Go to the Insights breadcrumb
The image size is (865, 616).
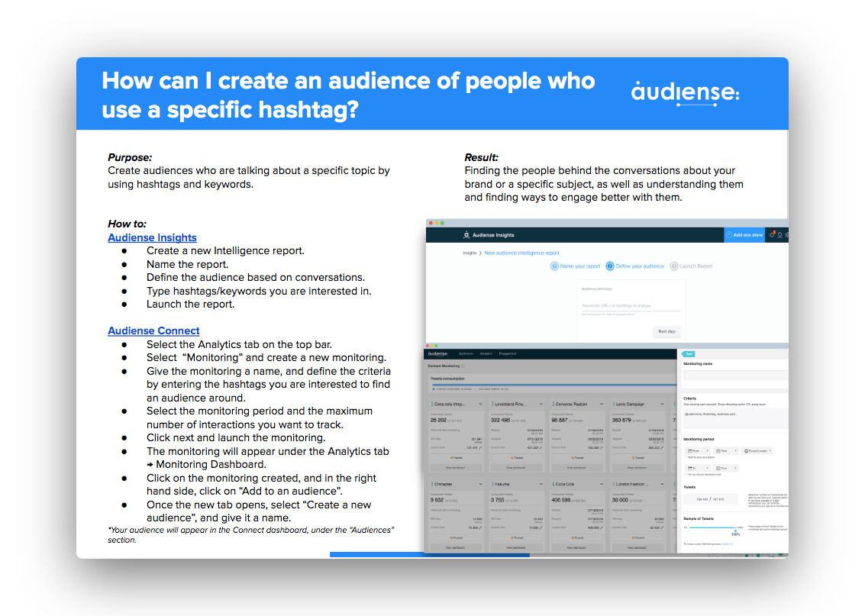pos(470,253)
